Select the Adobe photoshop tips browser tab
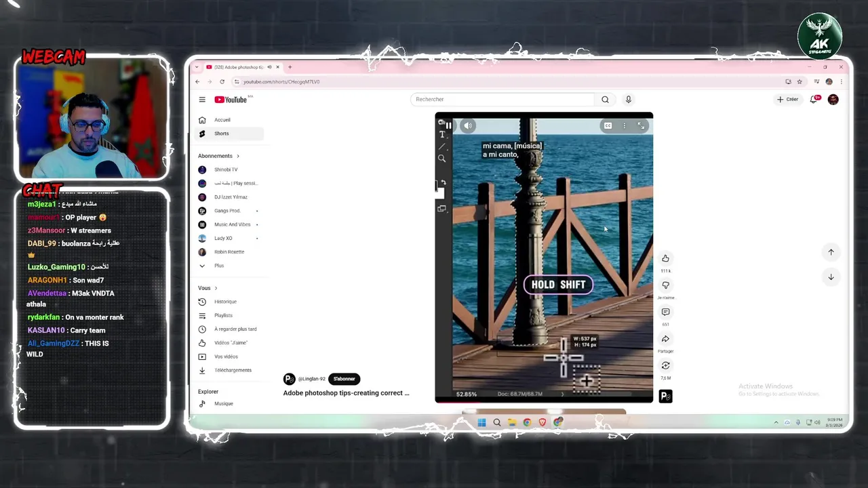The image size is (868, 488). pos(243,67)
